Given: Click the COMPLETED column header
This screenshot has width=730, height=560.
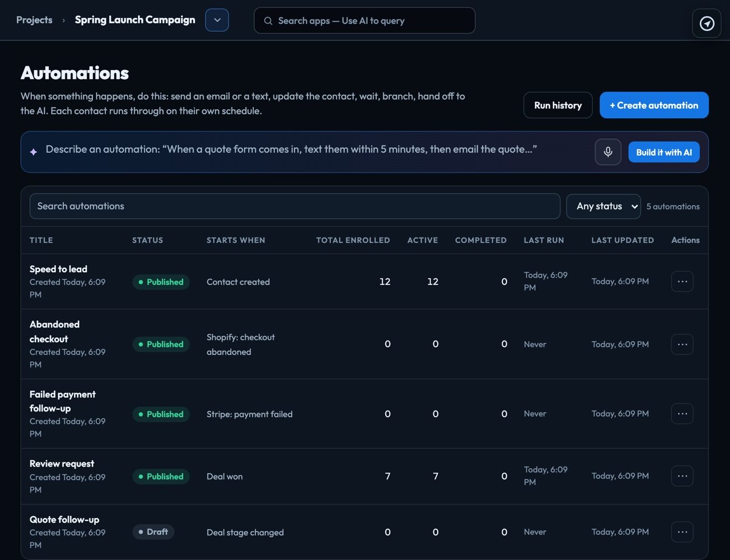Looking at the screenshot, I should point(481,240).
